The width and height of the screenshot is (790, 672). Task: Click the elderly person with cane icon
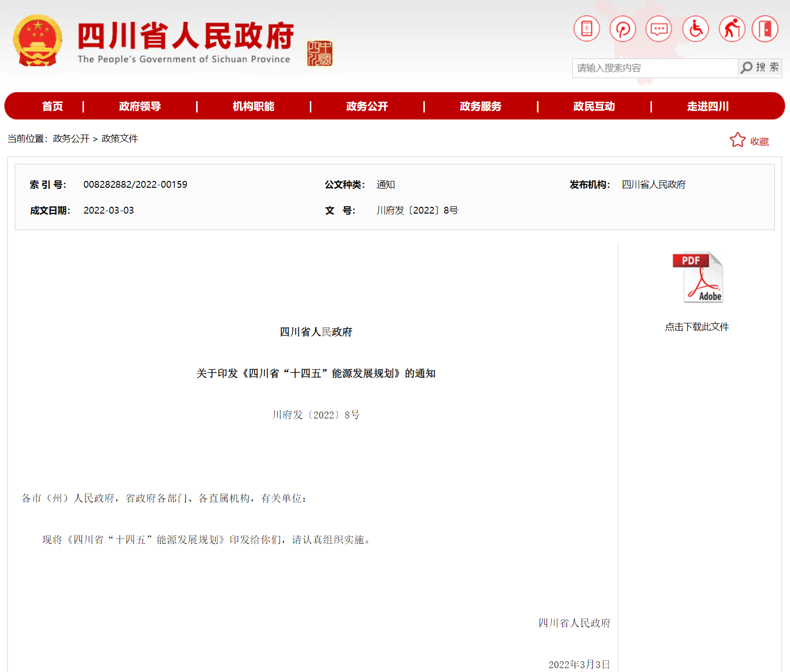point(731,29)
